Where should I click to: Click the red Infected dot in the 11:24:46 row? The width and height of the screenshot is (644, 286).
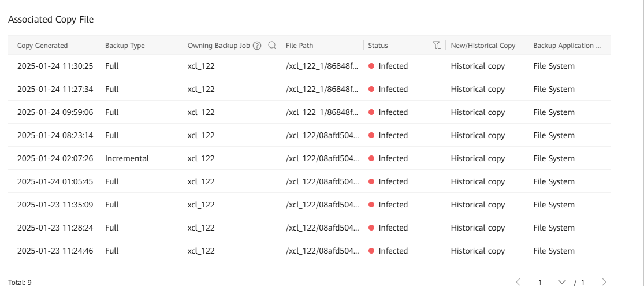click(371, 251)
